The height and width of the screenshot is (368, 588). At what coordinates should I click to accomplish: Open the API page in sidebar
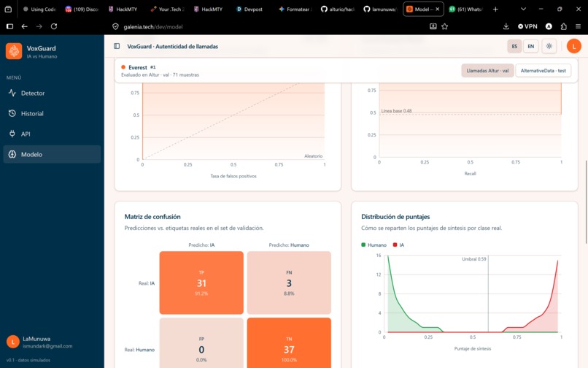click(52, 134)
